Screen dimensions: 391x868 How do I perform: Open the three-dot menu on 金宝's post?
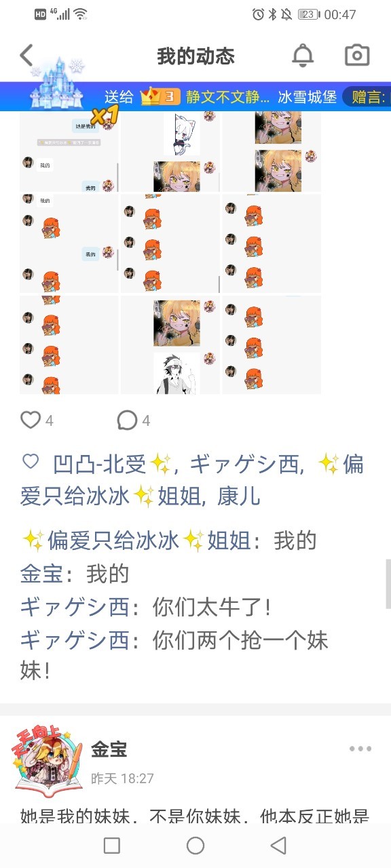click(360, 749)
